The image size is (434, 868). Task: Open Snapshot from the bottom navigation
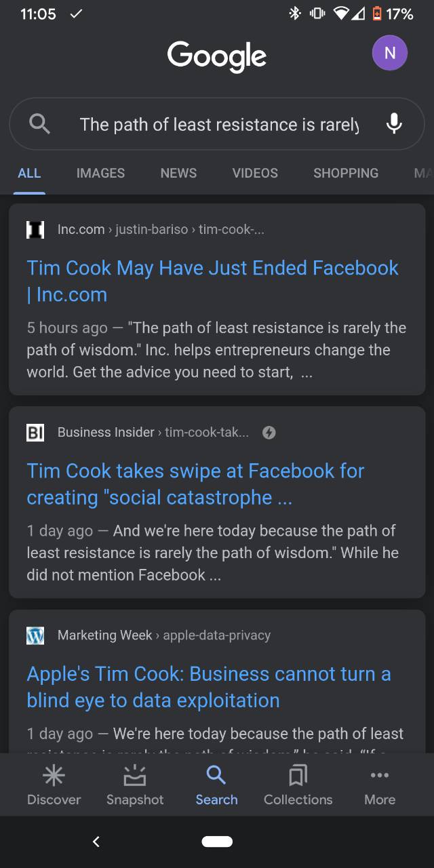[135, 785]
